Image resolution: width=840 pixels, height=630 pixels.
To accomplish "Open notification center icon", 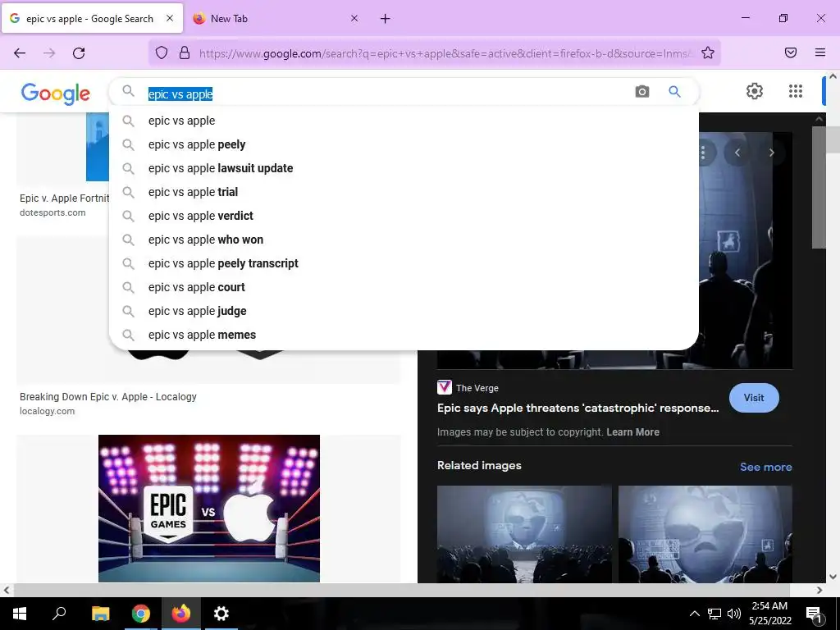I will [x=814, y=614].
